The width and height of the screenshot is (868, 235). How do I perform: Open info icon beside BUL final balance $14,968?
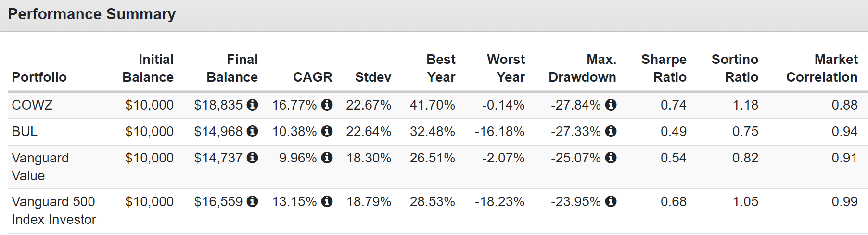(252, 131)
